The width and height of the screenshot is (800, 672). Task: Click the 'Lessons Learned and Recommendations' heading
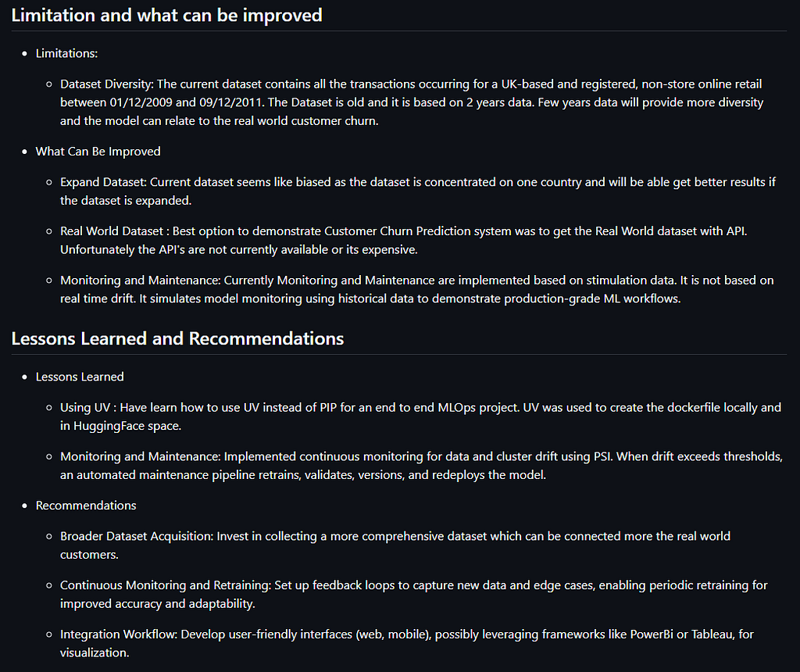(x=177, y=339)
